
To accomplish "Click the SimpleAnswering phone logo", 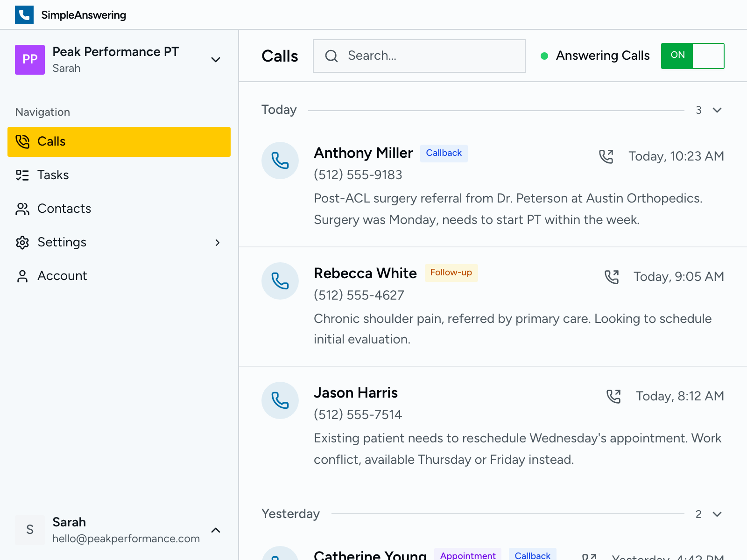I will (x=24, y=14).
